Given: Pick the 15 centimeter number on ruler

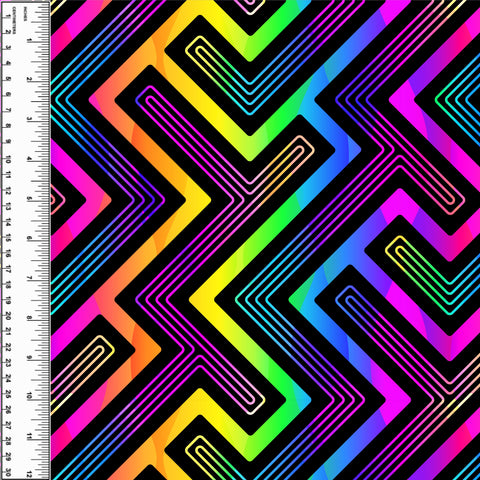Looking at the screenshot, I should coord(8,238).
